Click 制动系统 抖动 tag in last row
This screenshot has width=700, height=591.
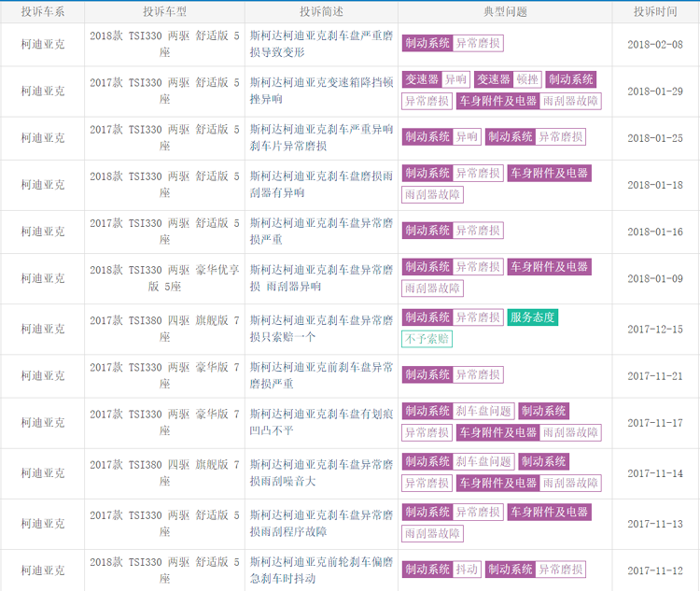[x=441, y=570]
